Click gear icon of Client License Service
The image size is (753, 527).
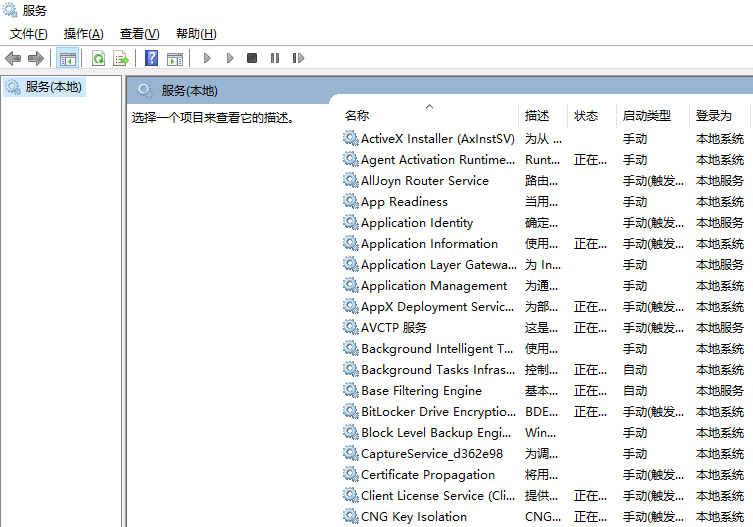coord(351,495)
